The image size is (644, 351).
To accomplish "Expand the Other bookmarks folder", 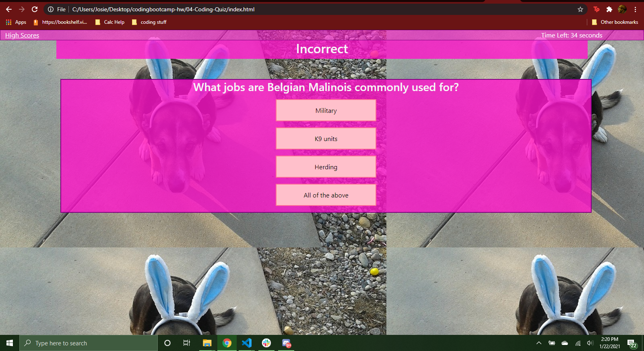I will 615,22.
